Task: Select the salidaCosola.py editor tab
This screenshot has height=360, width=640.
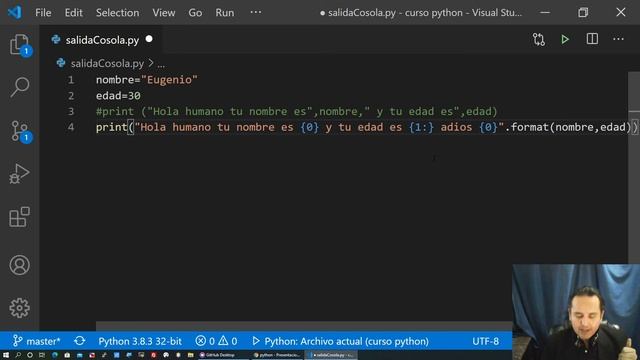Action: click(x=101, y=40)
